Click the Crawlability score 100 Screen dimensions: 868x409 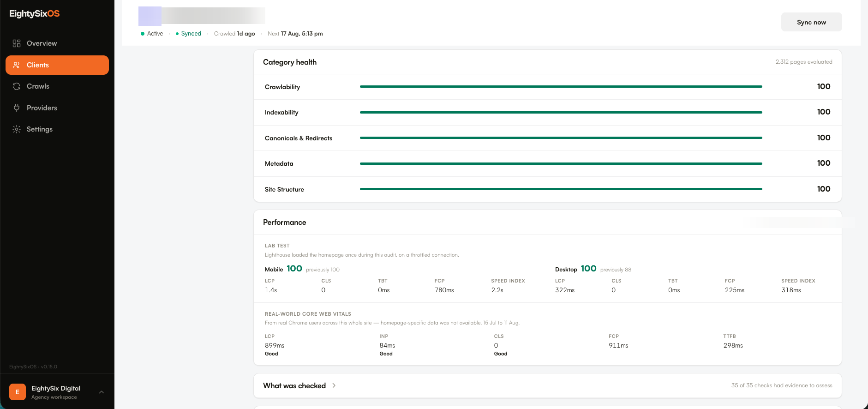(x=824, y=86)
